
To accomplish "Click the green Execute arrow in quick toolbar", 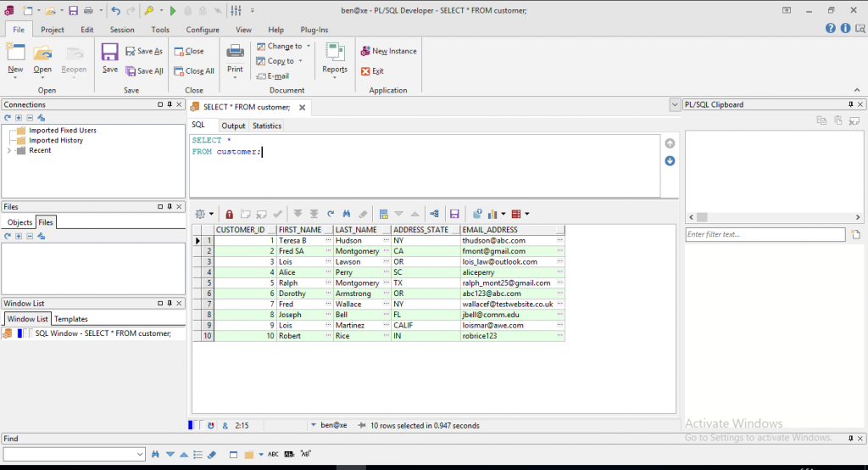I will pos(173,11).
